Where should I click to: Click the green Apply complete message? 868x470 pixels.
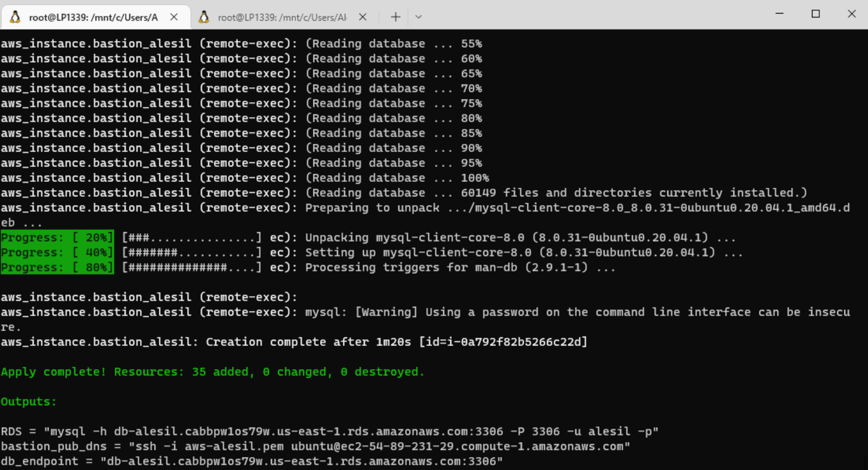click(212, 372)
